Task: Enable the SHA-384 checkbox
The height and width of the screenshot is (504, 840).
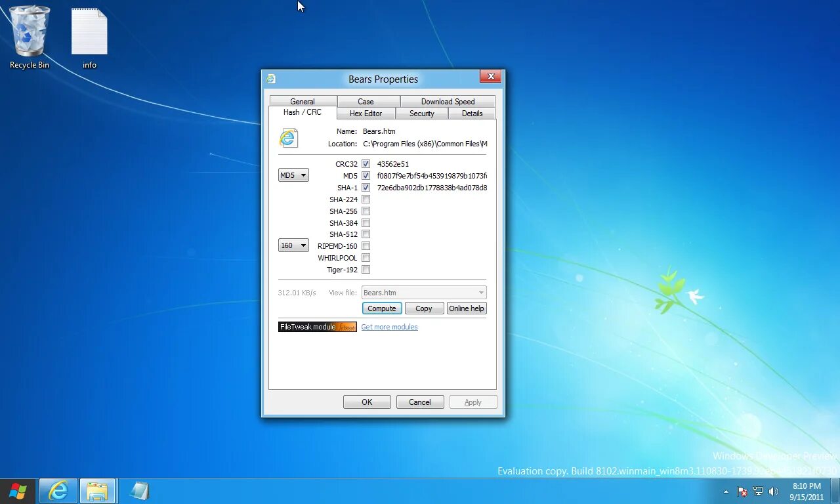Action: point(366,223)
